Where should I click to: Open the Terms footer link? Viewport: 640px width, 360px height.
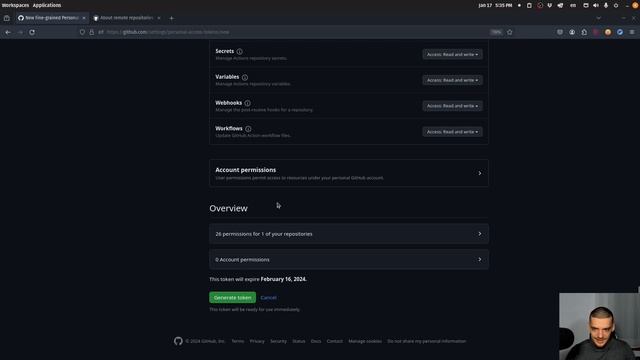[238, 341]
